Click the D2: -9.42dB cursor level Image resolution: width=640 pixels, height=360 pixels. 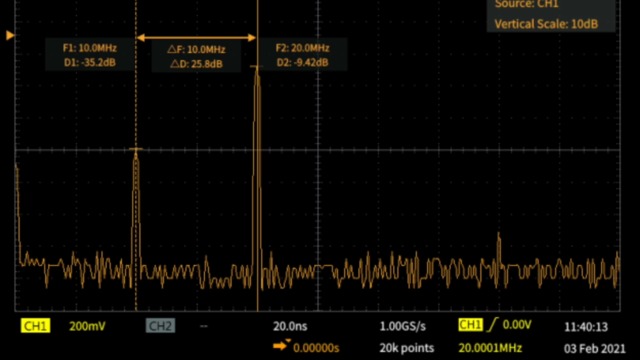click(302, 62)
